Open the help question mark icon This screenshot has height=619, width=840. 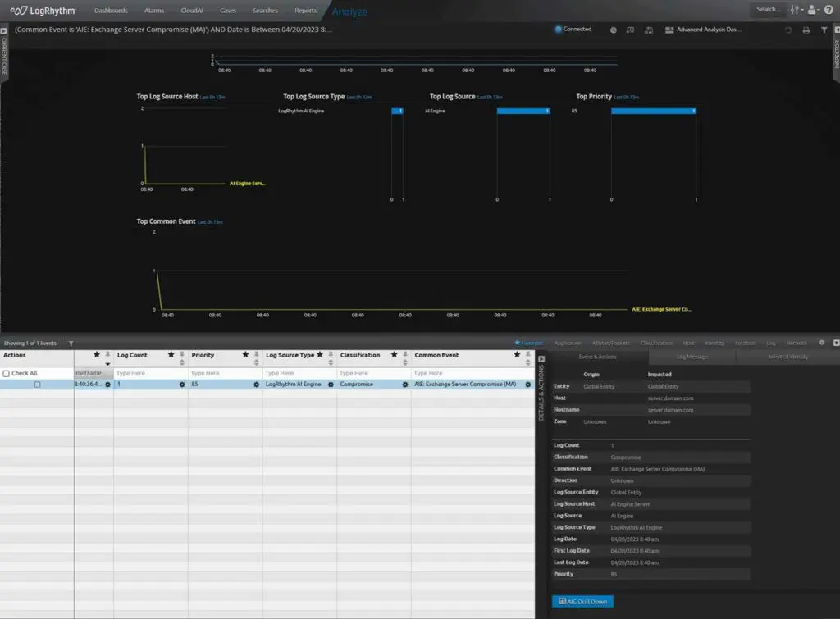point(829,10)
